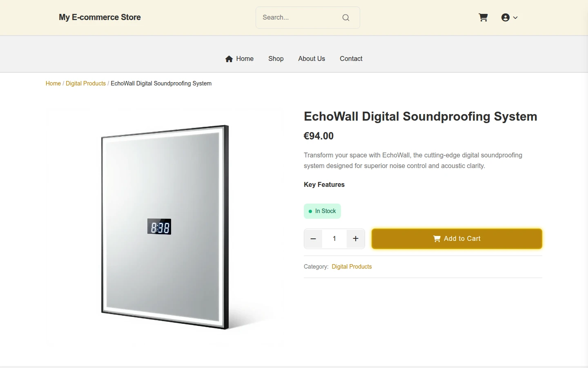Open the Digital Products category link
Screen dimensions: 588x368
pos(352,267)
